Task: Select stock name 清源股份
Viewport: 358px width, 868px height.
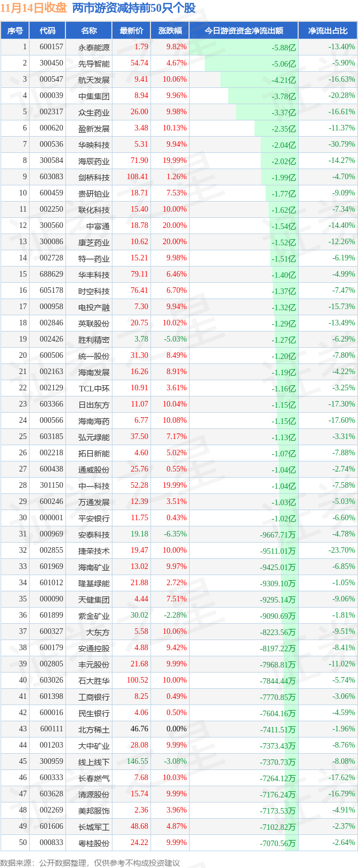Action: pos(94,794)
